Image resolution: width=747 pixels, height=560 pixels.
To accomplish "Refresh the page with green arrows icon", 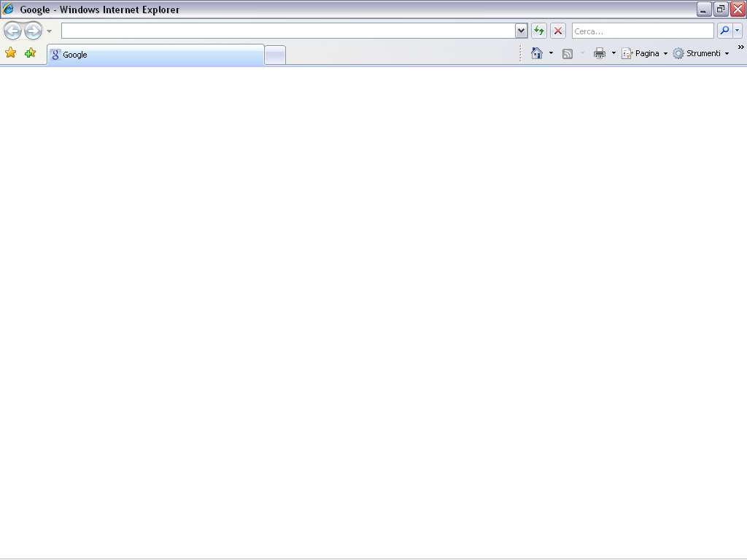I will (x=539, y=31).
